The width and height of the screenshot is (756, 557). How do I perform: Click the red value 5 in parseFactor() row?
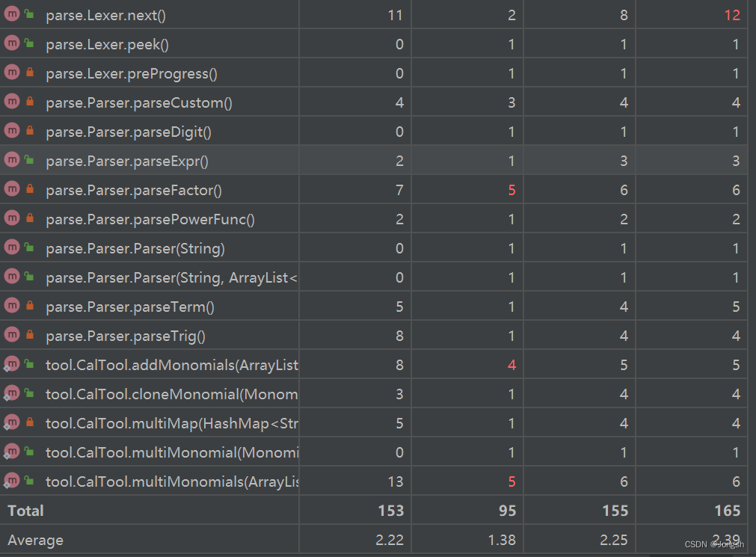[511, 191]
